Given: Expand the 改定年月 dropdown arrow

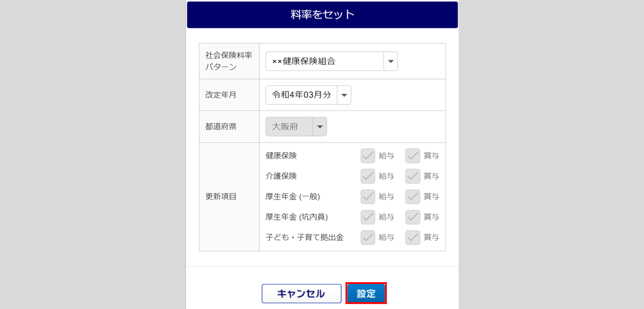Looking at the screenshot, I should coord(344,95).
